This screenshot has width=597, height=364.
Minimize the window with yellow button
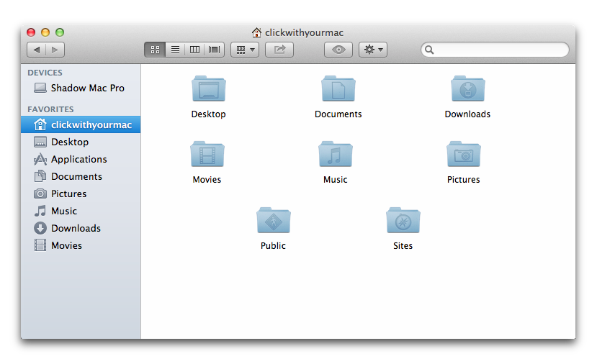45,32
